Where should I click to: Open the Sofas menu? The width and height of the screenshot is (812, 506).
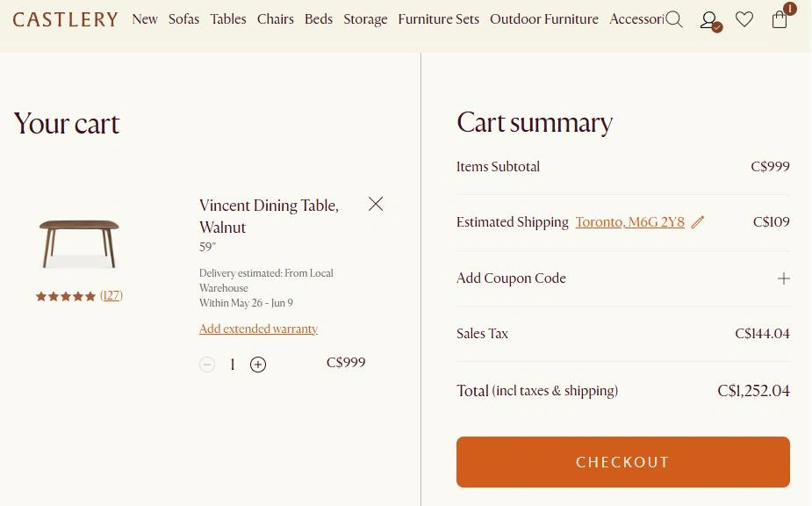183,19
